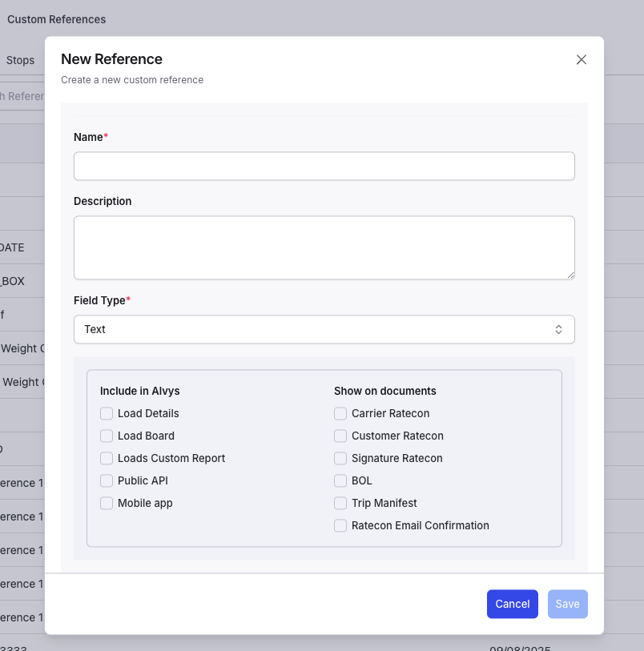Toggle the Mobile app checkbox
Screen dimensions: 644x651
click(x=107, y=503)
